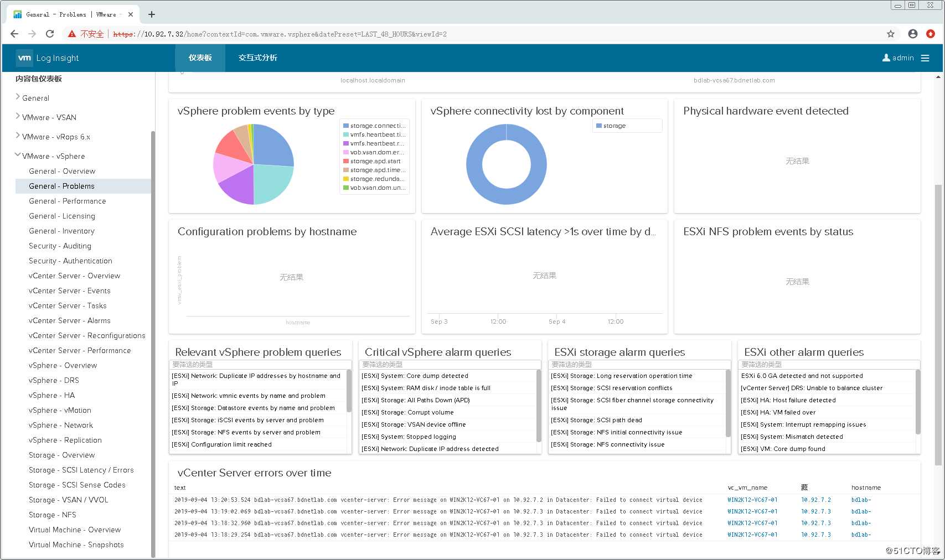
Task: Open vCenter Server - Reconfigurations dashboard
Action: click(x=87, y=335)
